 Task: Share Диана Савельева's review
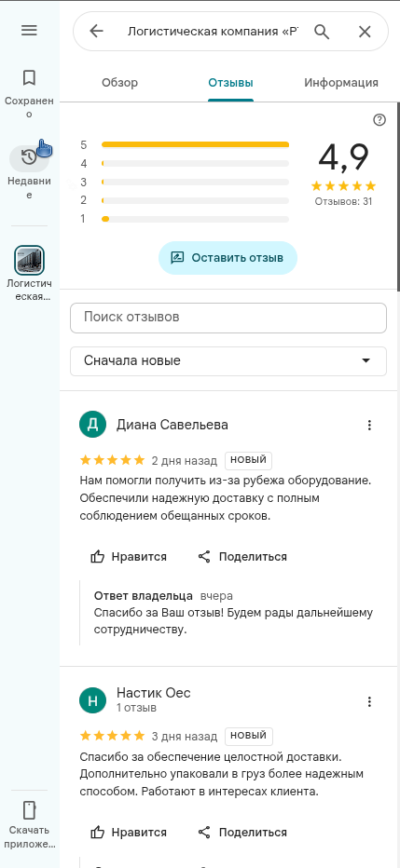(x=242, y=556)
